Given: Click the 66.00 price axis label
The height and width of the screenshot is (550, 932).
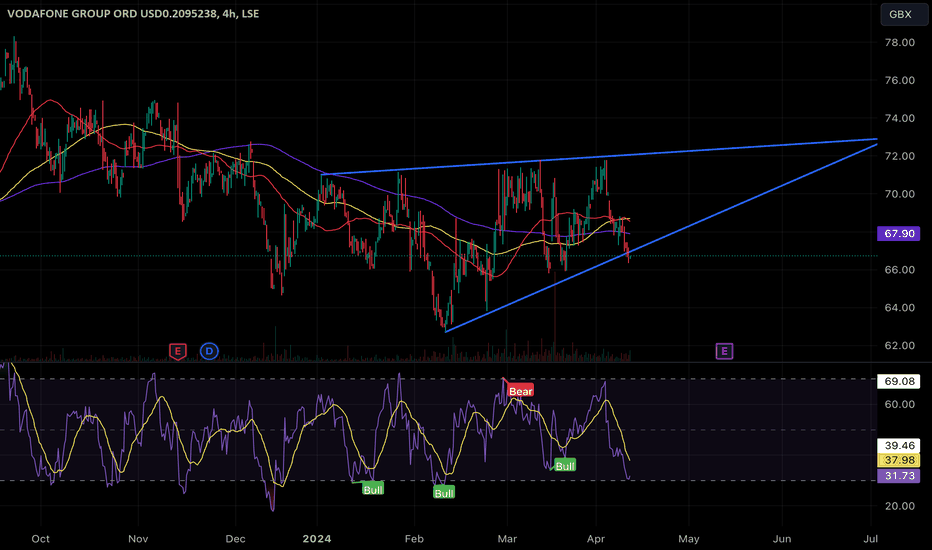Looking at the screenshot, I should 900,270.
